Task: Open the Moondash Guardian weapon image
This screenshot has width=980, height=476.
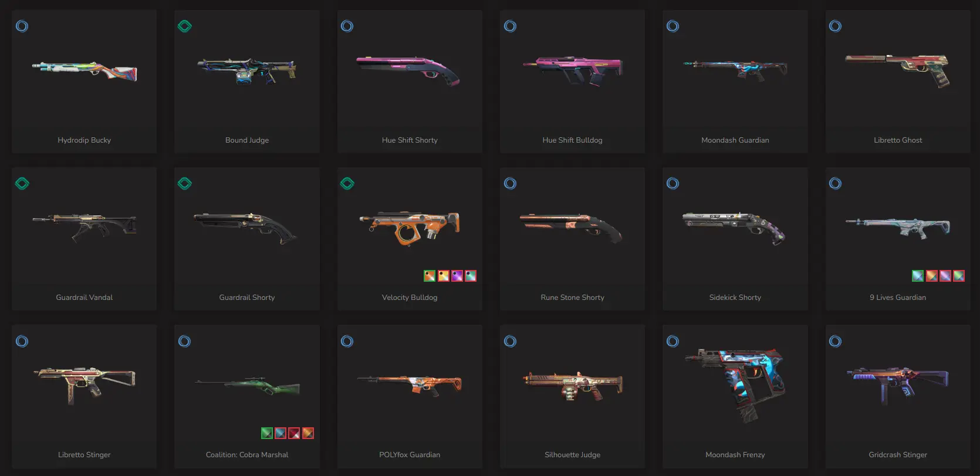Action: pos(735,70)
